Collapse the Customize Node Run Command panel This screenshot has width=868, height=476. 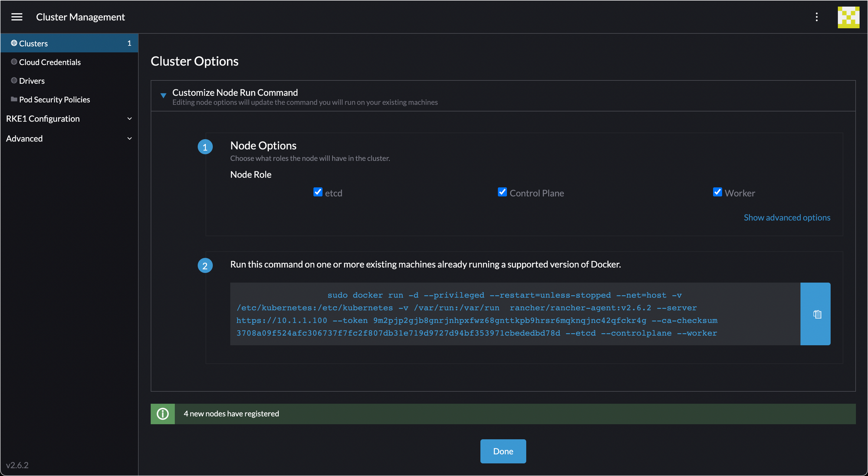pyautogui.click(x=163, y=95)
